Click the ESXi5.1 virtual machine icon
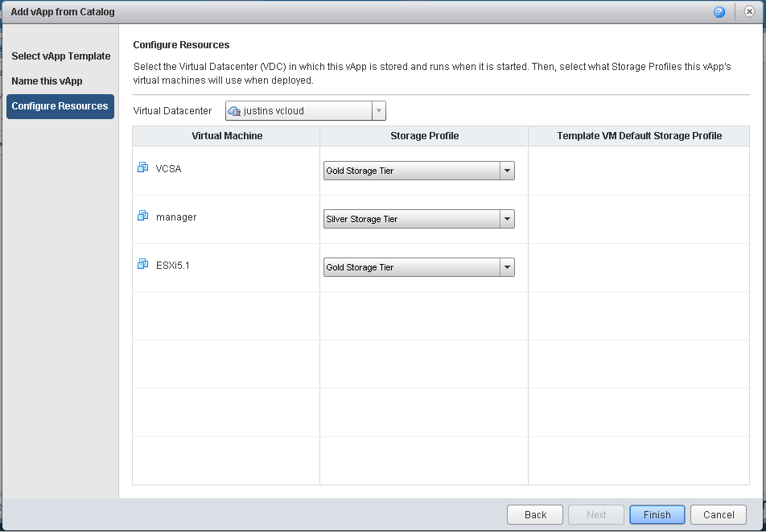This screenshot has height=532, width=766. tap(142, 264)
